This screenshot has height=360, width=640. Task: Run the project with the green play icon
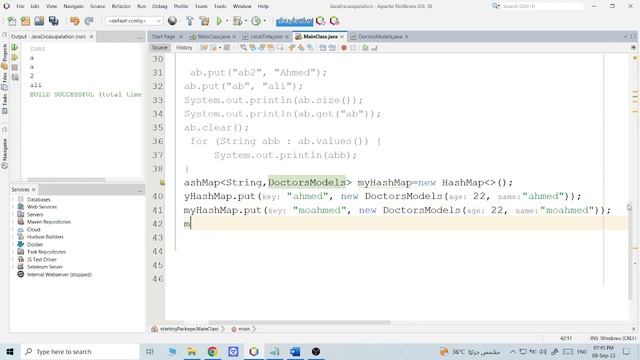(x=219, y=21)
